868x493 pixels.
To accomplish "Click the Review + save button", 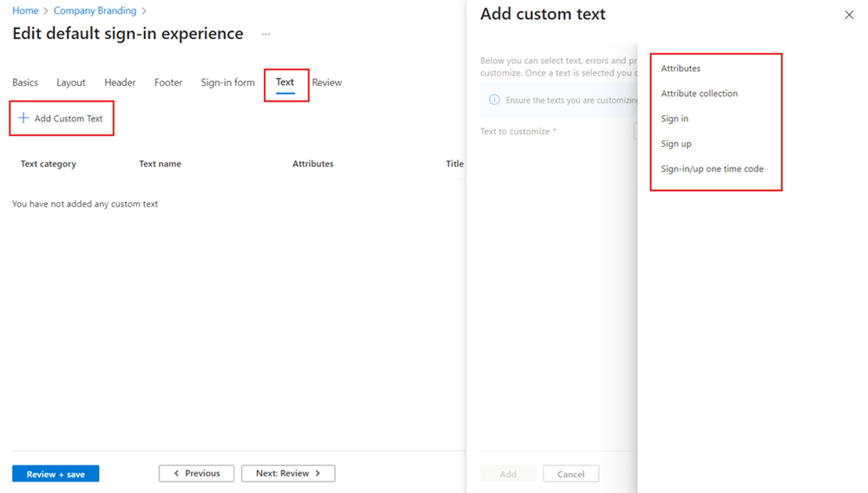I will click(56, 474).
